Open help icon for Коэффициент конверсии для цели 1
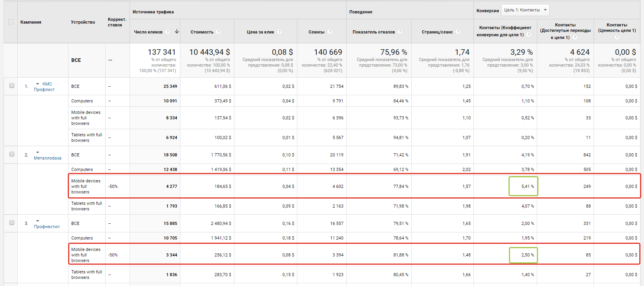 529,35
